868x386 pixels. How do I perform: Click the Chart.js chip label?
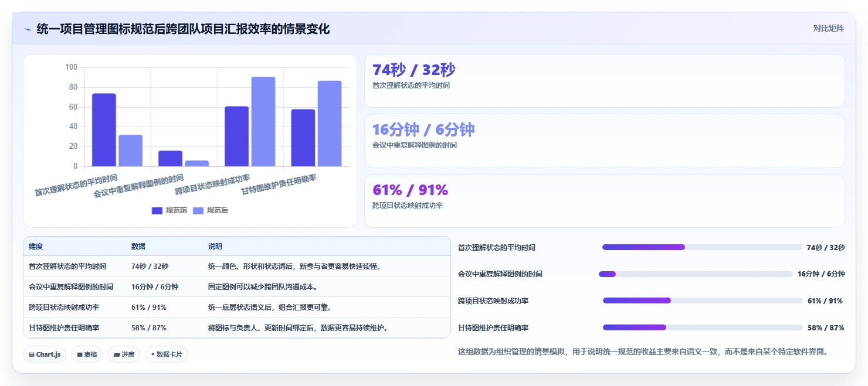pyautogui.click(x=49, y=354)
